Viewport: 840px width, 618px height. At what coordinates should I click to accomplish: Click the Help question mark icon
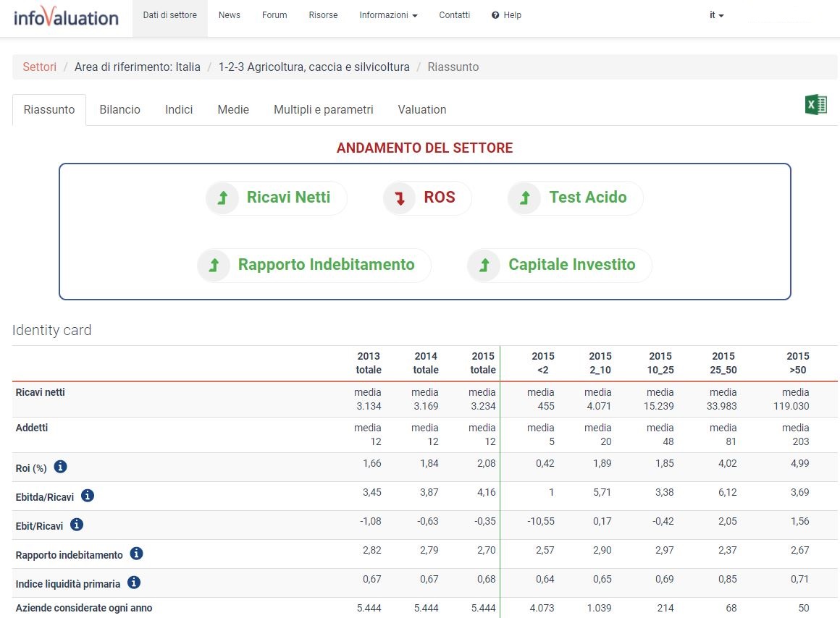click(x=495, y=15)
